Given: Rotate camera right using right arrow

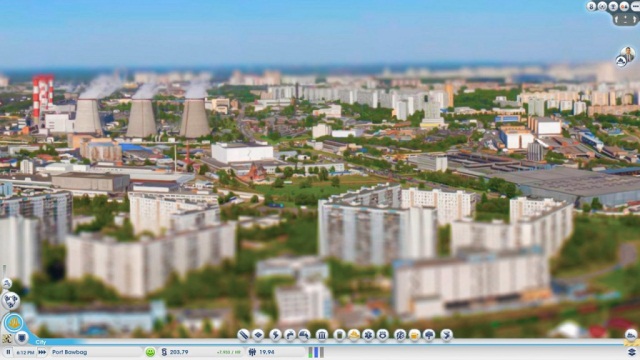Looking at the screenshot, I should (x=635, y=19).
